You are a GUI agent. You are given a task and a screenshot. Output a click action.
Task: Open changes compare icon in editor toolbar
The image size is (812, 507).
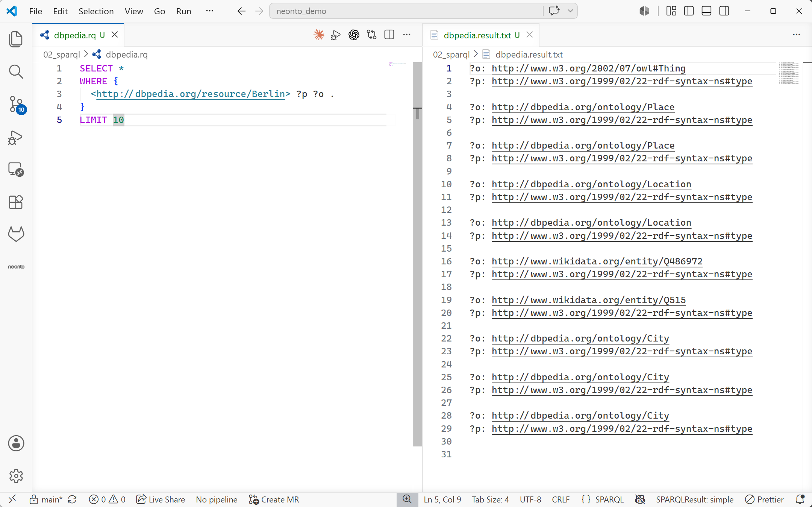pyautogui.click(x=371, y=35)
